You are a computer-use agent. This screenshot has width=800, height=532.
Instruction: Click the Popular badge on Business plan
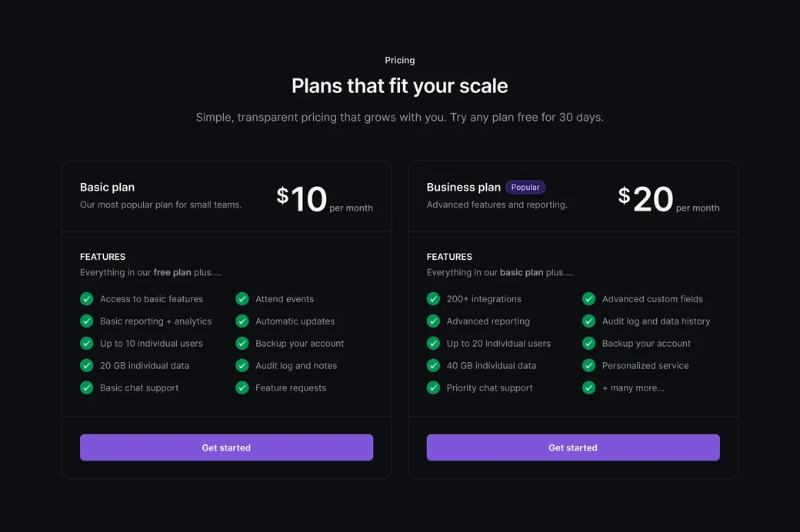coord(525,187)
